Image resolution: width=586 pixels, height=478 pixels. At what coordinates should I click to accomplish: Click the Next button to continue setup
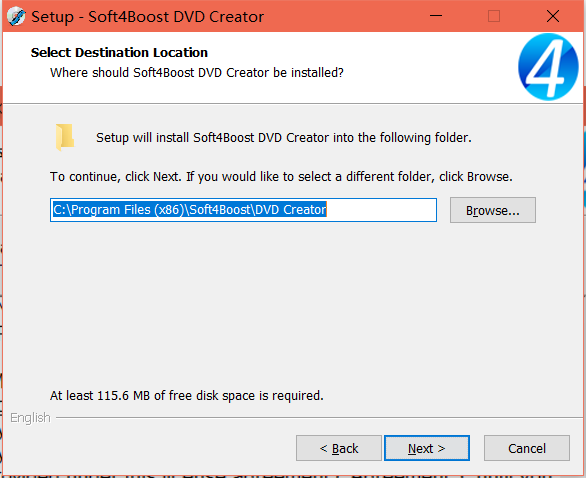coord(427,448)
